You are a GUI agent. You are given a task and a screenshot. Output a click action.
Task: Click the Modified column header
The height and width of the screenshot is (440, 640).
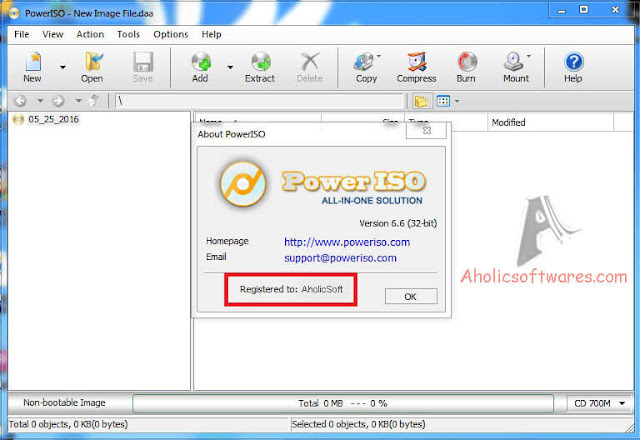550,122
